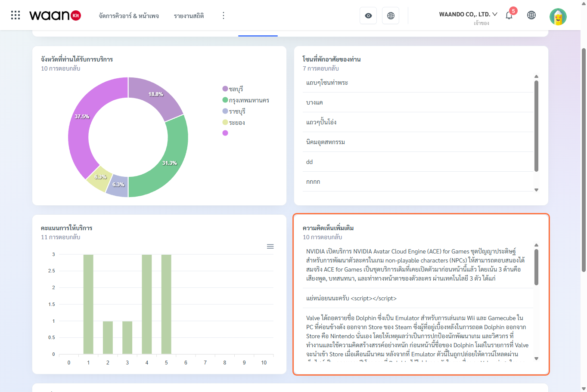Click the bar for score 5
Screen dimensions: 587x392
[x=166, y=304]
